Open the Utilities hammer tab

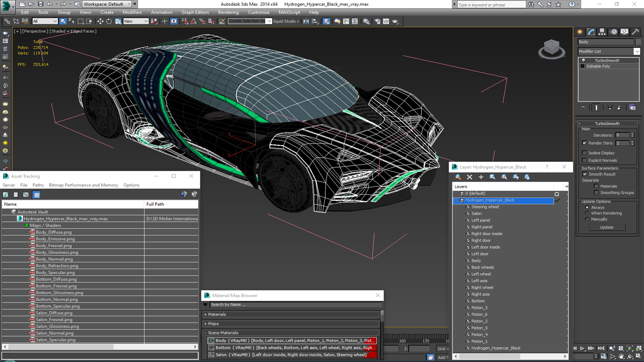(635, 32)
